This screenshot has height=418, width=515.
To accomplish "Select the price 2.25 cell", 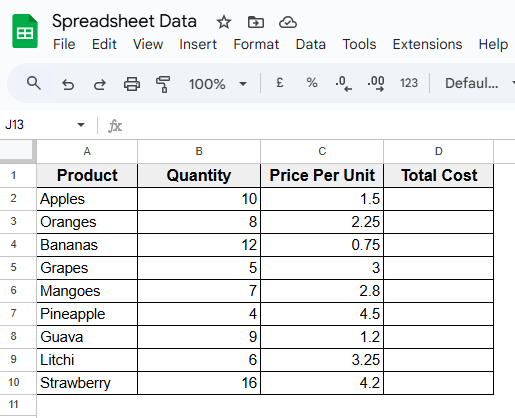I will click(x=322, y=222).
